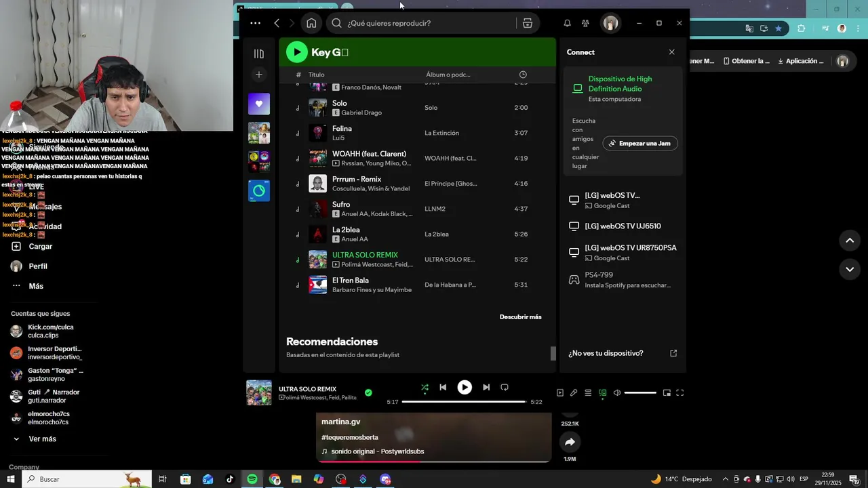Sort by the Título column header
The height and width of the screenshot is (488, 868).
click(x=316, y=75)
